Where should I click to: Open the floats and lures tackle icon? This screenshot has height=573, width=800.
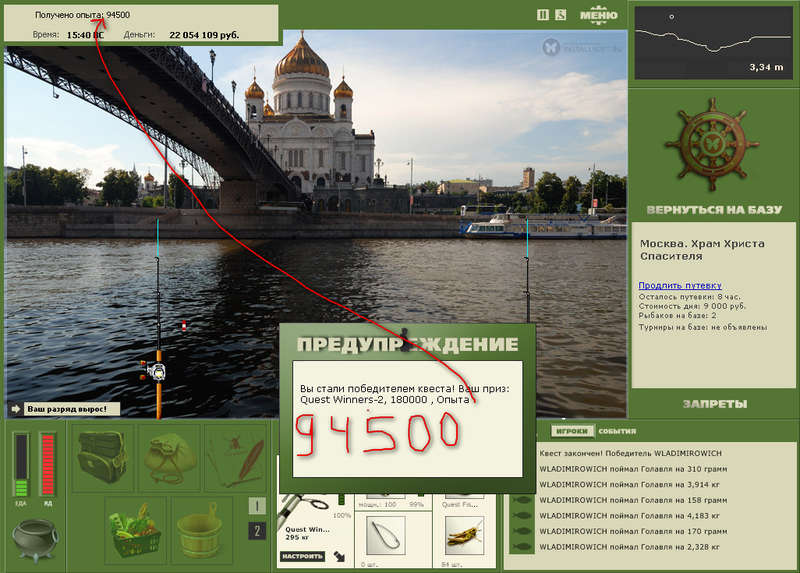[x=236, y=457]
